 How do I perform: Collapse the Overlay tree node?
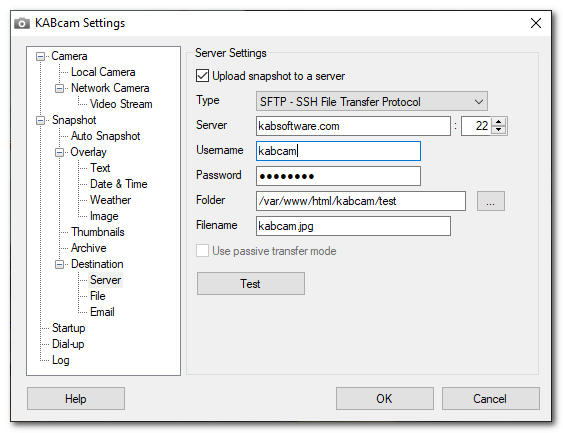coord(59,152)
